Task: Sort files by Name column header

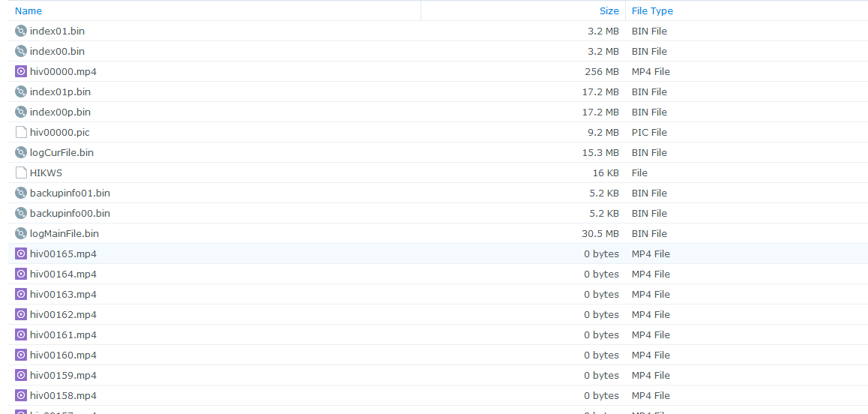Action: click(28, 11)
